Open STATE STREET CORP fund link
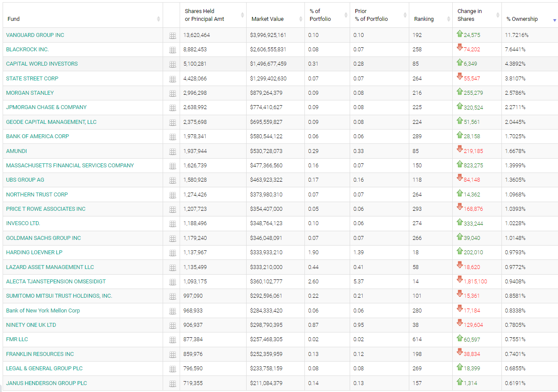Screen dimensions: 558x392 tap(32, 78)
